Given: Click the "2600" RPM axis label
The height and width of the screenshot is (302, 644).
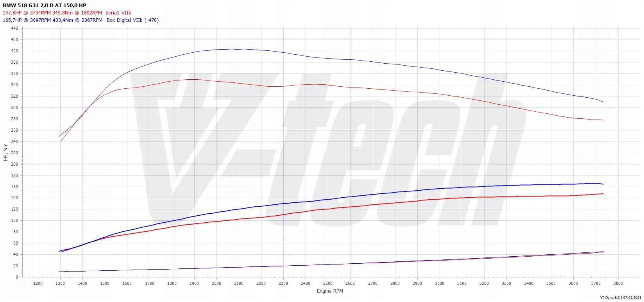Looking at the screenshot, I should coord(350,284).
